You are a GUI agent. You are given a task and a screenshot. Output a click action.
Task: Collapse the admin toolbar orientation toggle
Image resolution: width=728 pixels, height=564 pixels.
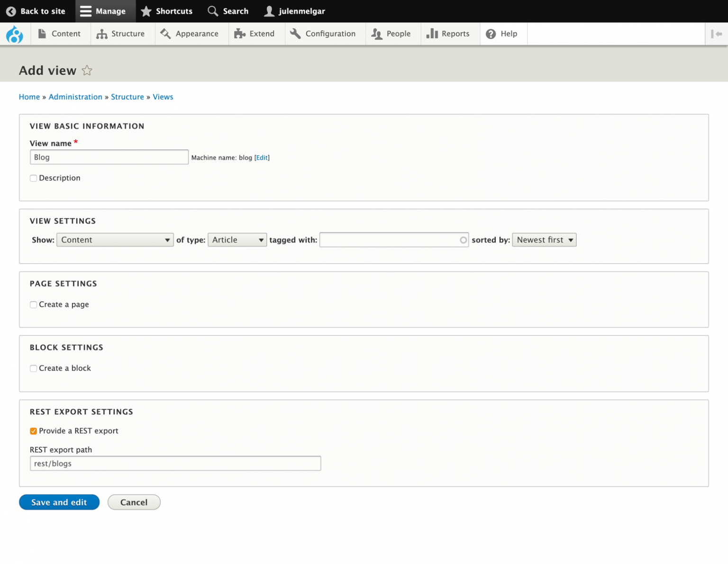(716, 34)
